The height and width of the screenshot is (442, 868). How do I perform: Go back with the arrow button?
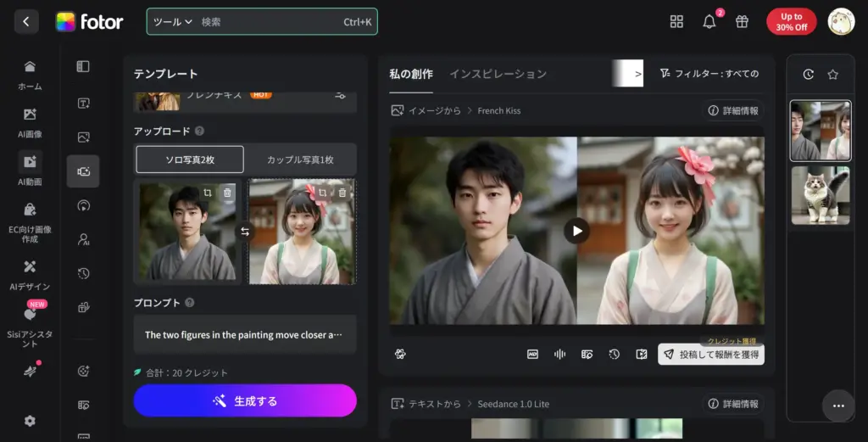pos(26,22)
